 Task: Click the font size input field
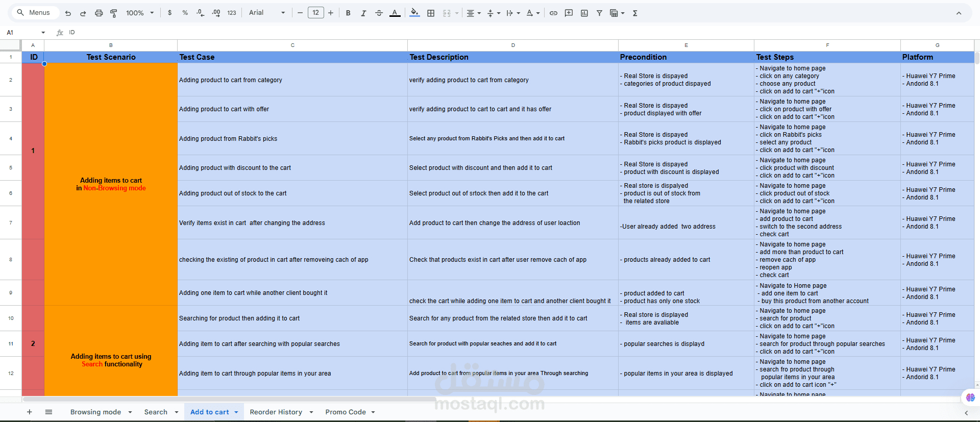point(316,13)
